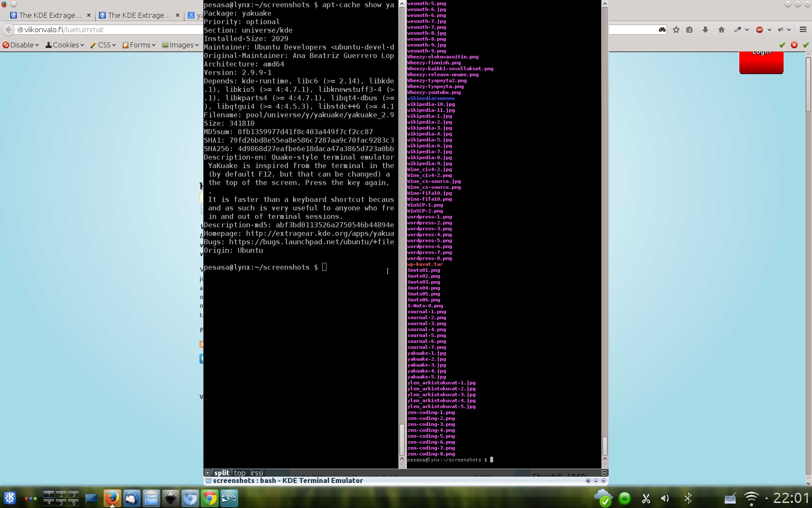This screenshot has height=508, width=812.
Task: Close the second KDE Extragear tab
Action: 177,15
